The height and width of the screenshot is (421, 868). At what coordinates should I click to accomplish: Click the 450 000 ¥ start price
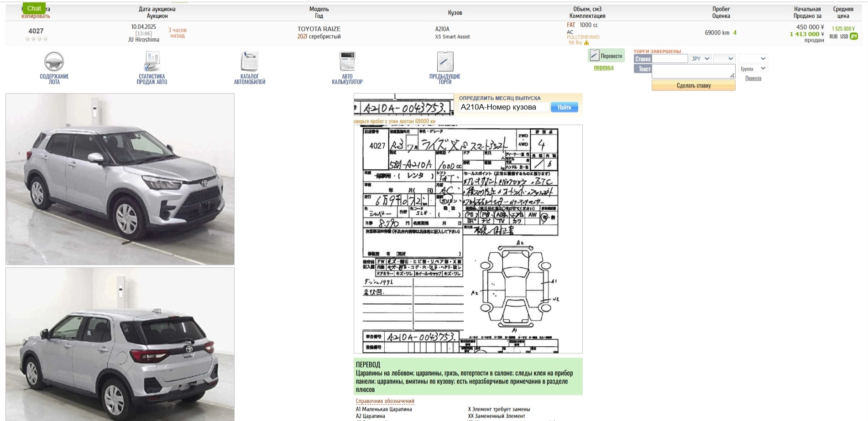810,27
